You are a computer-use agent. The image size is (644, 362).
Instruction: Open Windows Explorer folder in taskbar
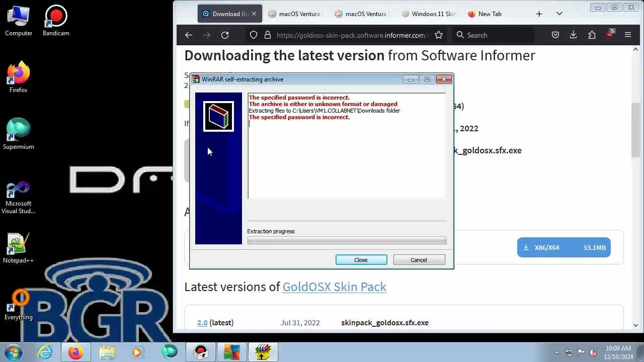(x=107, y=351)
